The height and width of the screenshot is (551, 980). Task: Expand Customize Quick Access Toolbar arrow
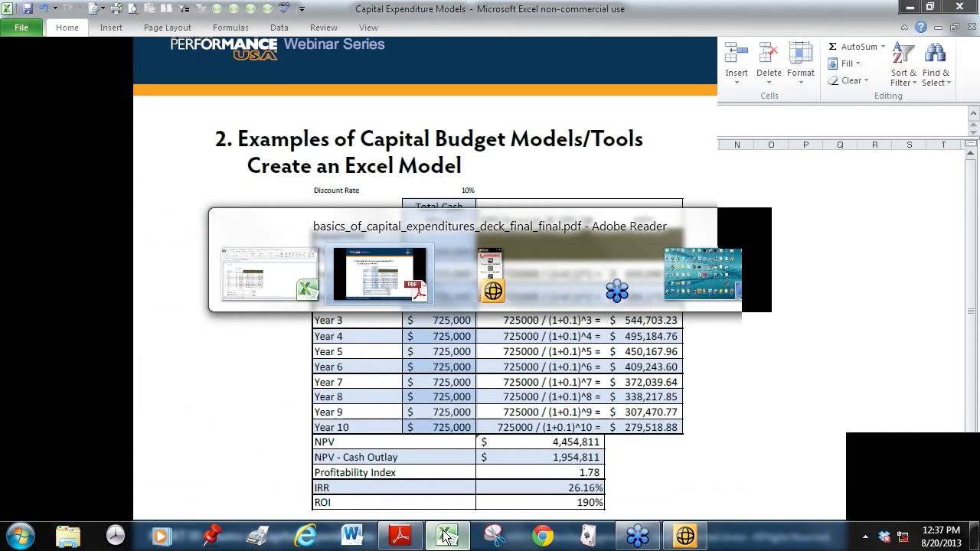pos(302,9)
